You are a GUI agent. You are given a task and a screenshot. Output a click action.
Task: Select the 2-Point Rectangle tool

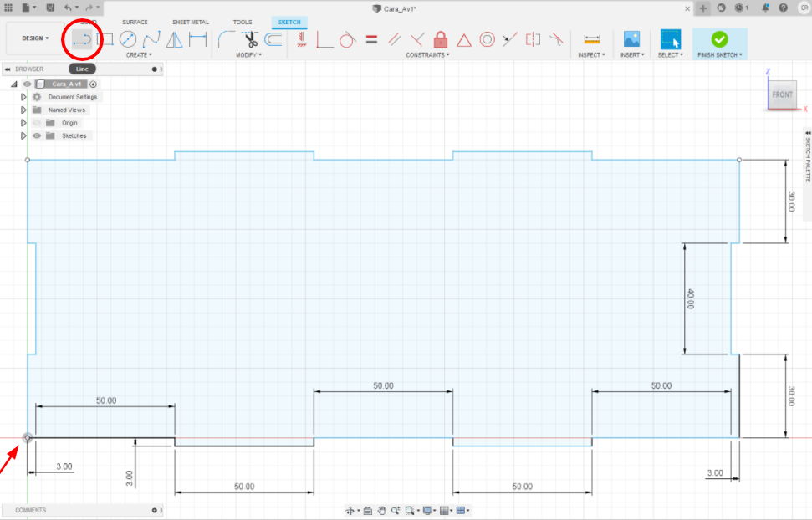click(x=105, y=39)
